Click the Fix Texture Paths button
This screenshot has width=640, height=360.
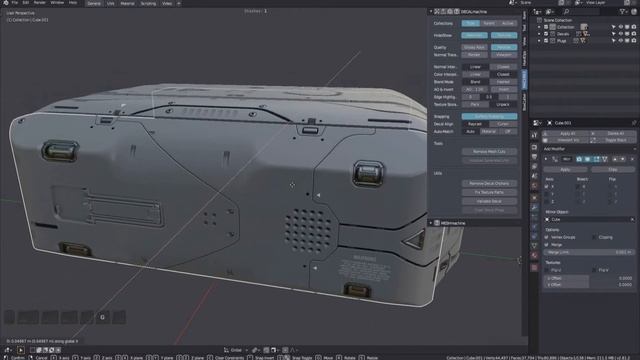click(x=489, y=192)
